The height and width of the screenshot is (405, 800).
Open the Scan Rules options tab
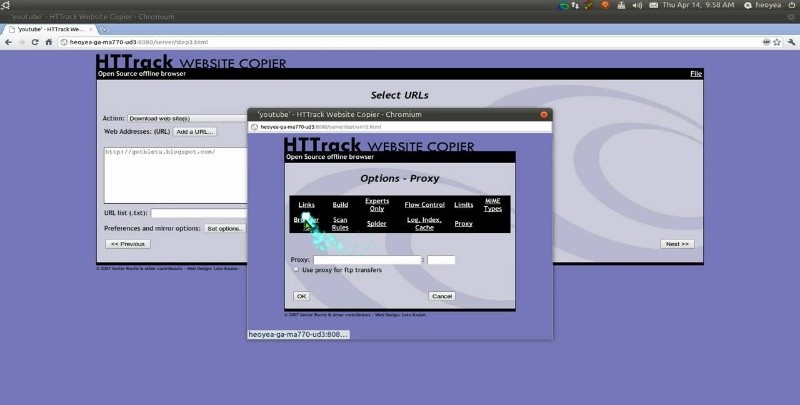[x=340, y=223]
